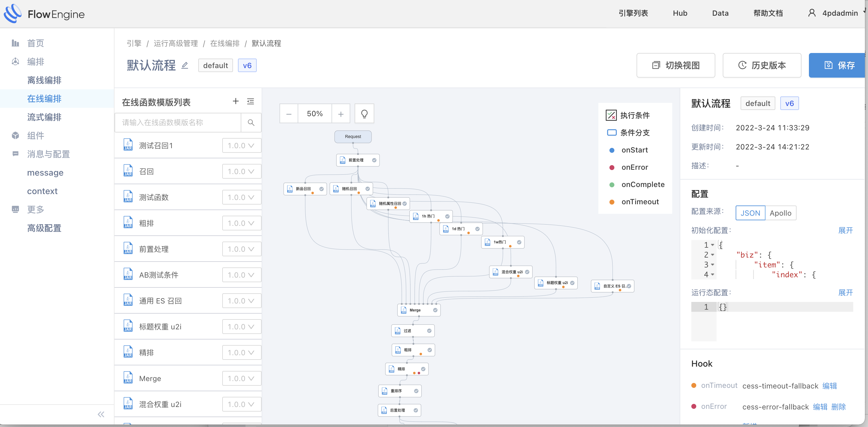Open version dropdown for AB测试条件
The width and height of the screenshot is (868, 427).
[x=241, y=275]
